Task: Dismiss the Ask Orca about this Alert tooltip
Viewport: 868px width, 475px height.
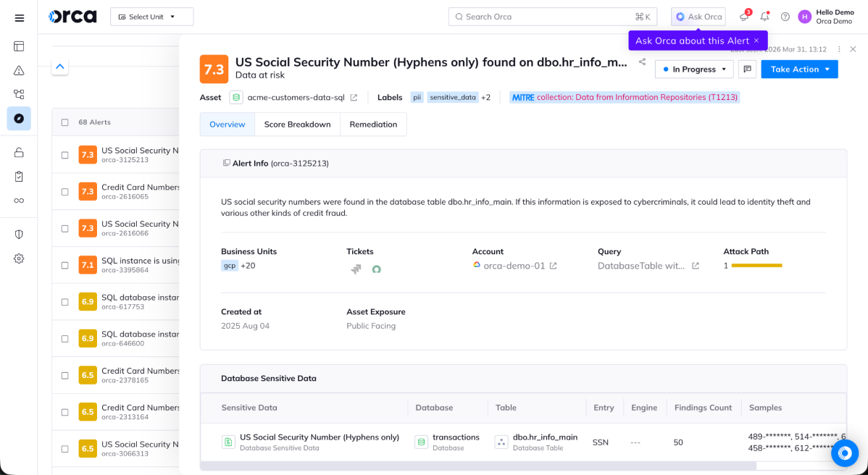Action: click(x=756, y=41)
